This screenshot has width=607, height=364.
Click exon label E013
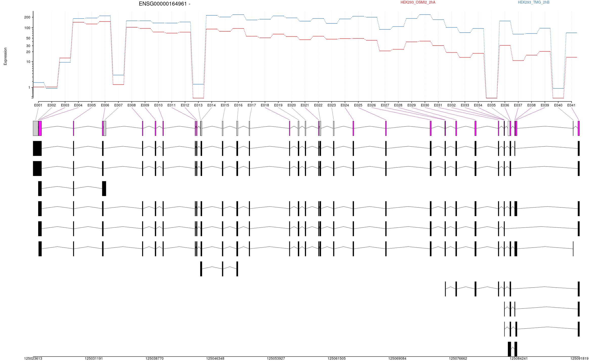[198, 105]
